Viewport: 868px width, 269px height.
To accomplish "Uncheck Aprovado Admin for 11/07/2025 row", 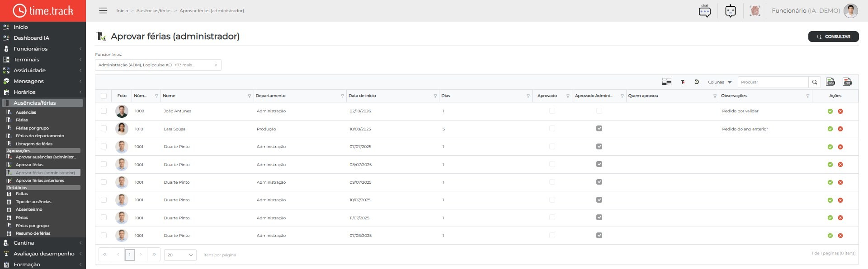I will tap(599, 218).
